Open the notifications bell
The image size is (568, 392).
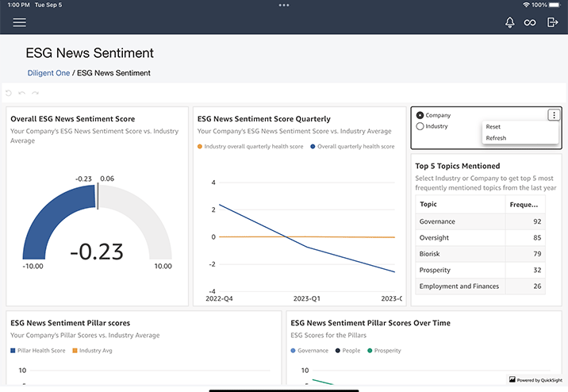(x=510, y=22)
